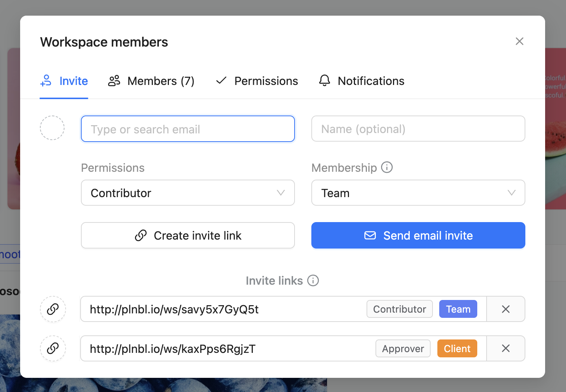Click the blue Team badge
Image resolution: width=566 pixels, height=392 pixels.
click(x=458, y=309)
